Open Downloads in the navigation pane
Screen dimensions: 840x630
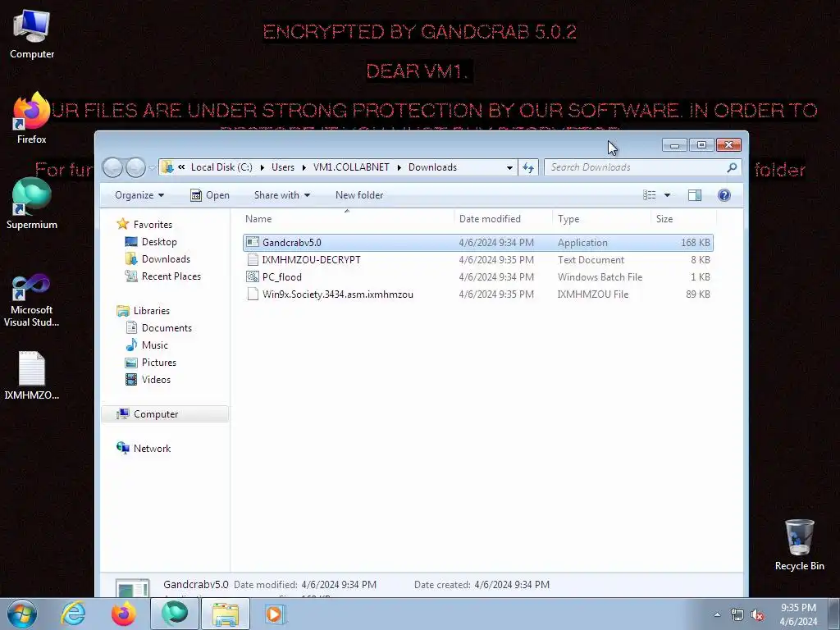[x=166, y=258]
